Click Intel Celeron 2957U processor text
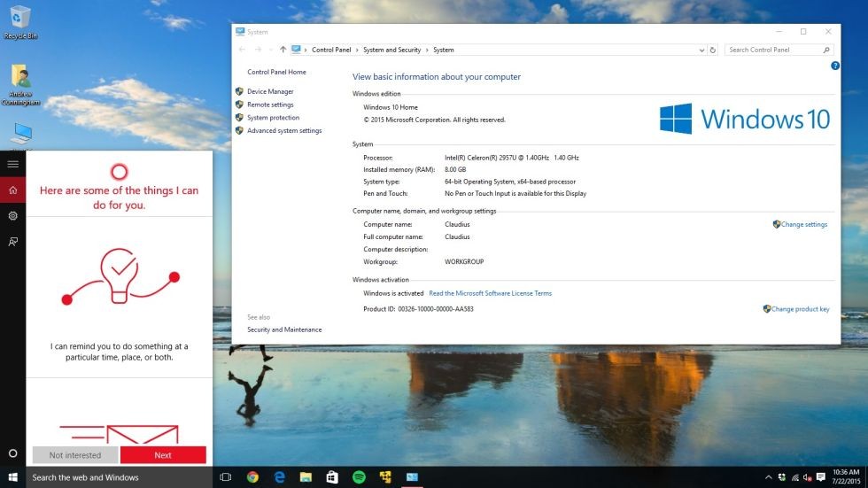Screen dimensions: 868x488 (x=512, y=158)
